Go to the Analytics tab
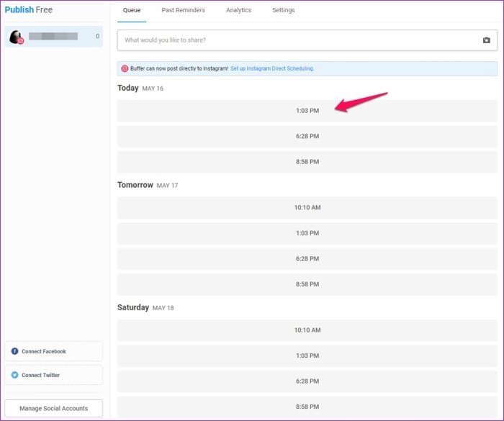 pos(238,10)
